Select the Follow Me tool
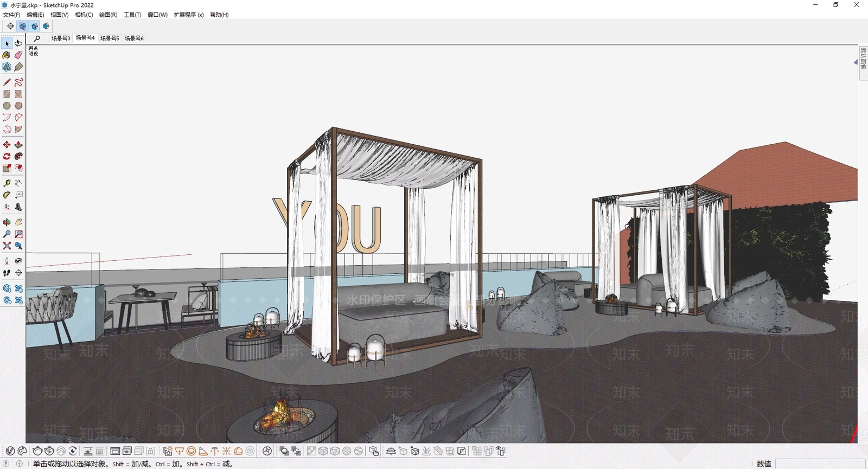Image resolution: width=868 pixels, height=469 pixels. click(x=18, y=156)
